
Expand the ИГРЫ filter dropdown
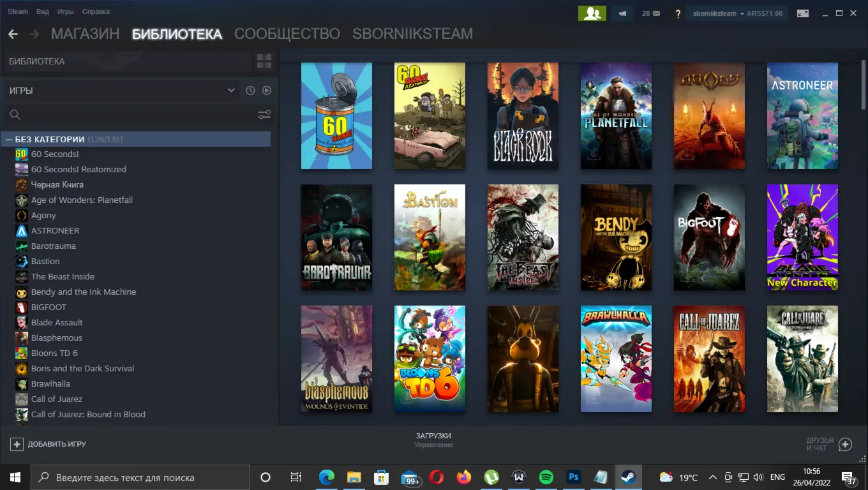click(123, 91)
